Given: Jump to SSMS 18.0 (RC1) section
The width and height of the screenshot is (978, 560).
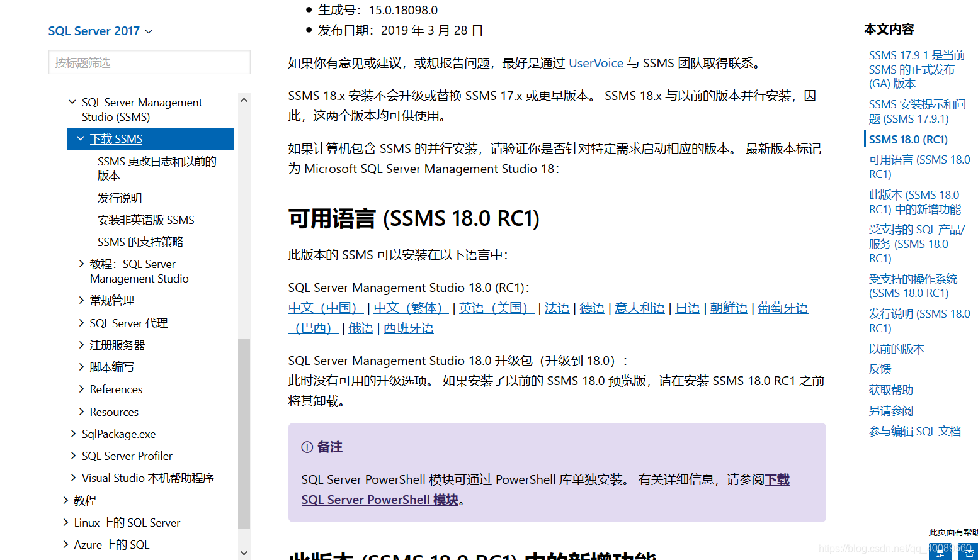Looking at the screenshot, I should click(x=908, y=140).
